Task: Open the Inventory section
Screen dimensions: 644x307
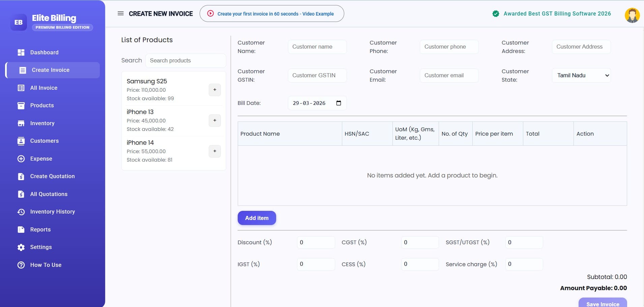Action: pyautogui.click(x=42, y=123)
